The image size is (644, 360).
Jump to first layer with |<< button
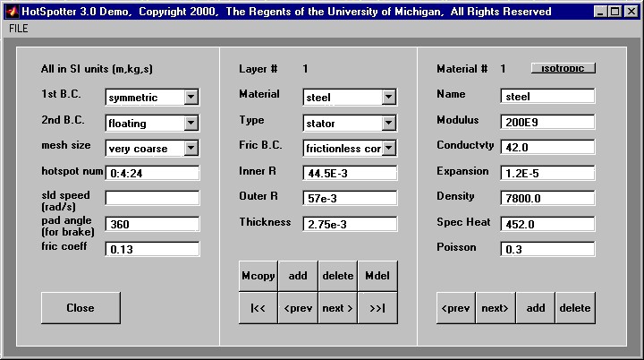[258, 308]
